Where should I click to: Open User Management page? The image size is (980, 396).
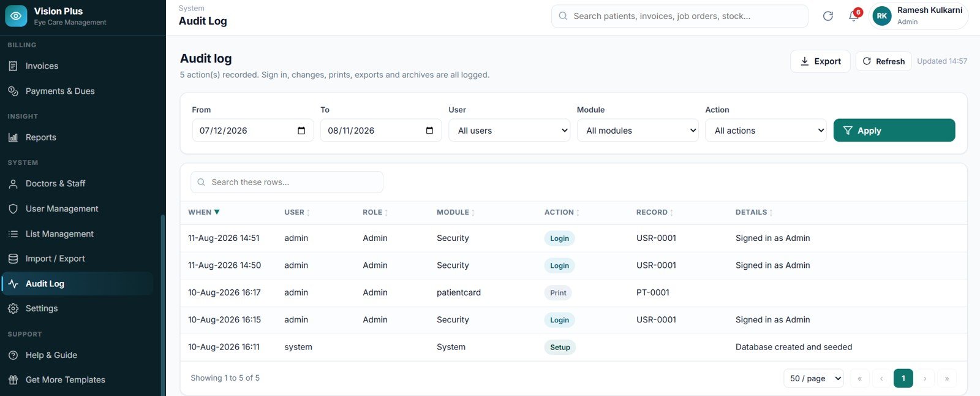click(x=77, y=208)
